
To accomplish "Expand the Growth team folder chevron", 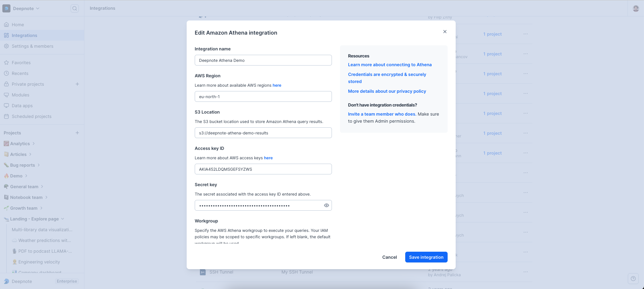I will (41, 208).
